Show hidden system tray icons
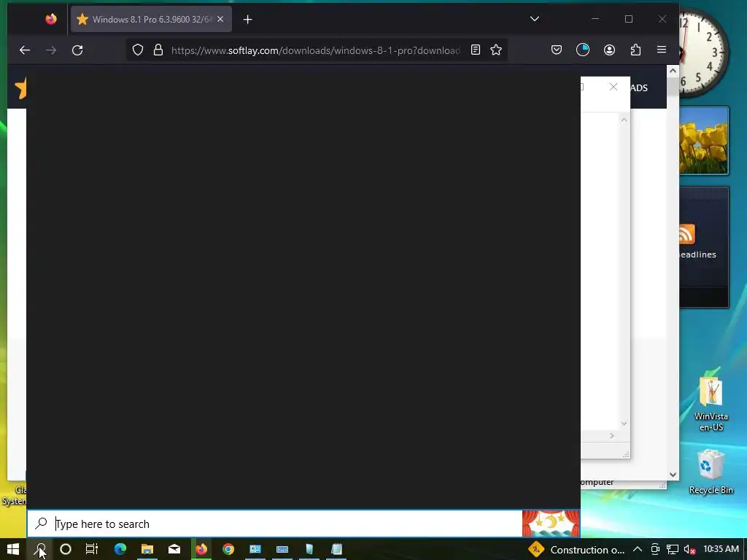 pyautogui.click(x=638, y=549)
